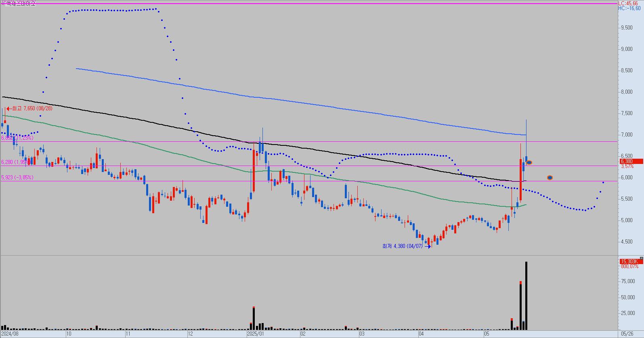Viewport: 644px width, 338px height.
Task: Select the orange-ringed marker beside the last candle
Action: pyautogui.click(x=529, y=162)
